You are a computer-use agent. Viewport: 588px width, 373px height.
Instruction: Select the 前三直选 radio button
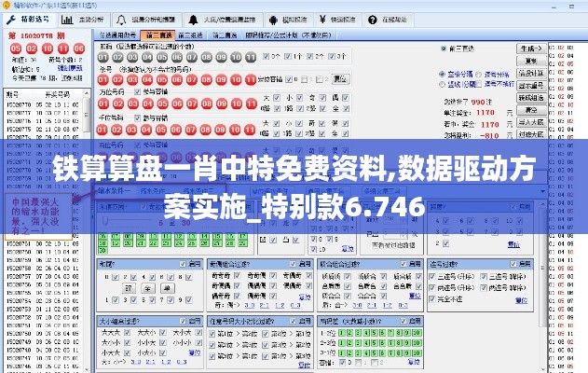tap(444, 48)
